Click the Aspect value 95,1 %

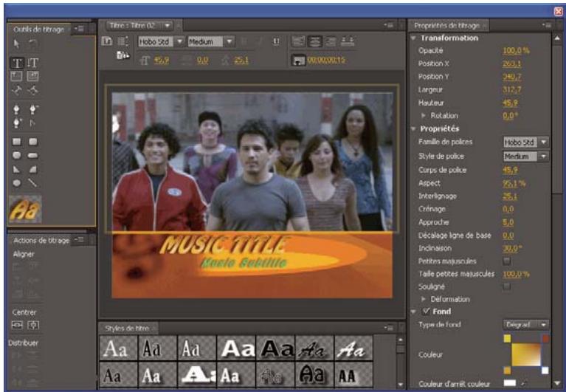514,183
